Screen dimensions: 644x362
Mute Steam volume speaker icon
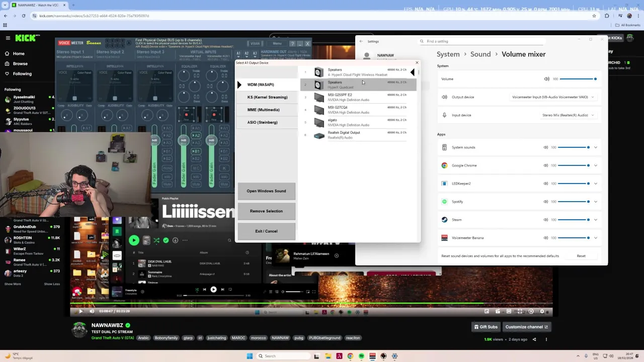tap(546, 220)
